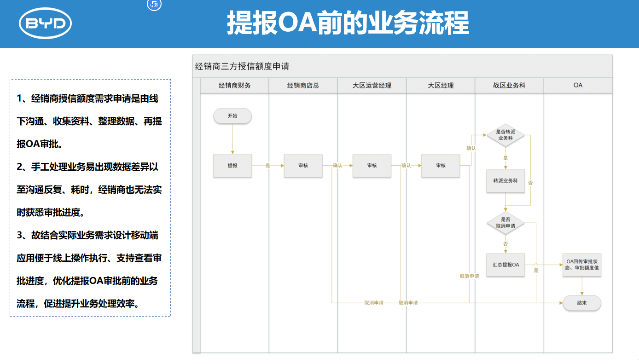Click the 审核 box in 大区运营经理 lane

(372, 165)
